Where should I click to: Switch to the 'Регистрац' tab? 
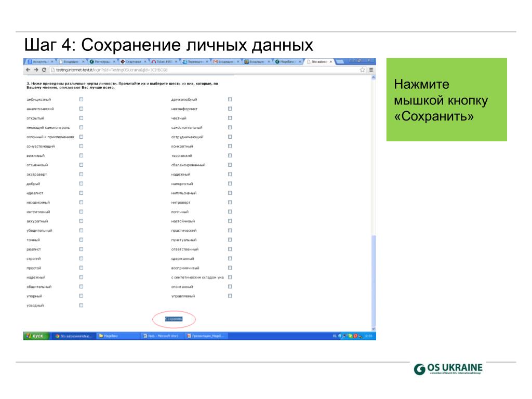[102, 62]
